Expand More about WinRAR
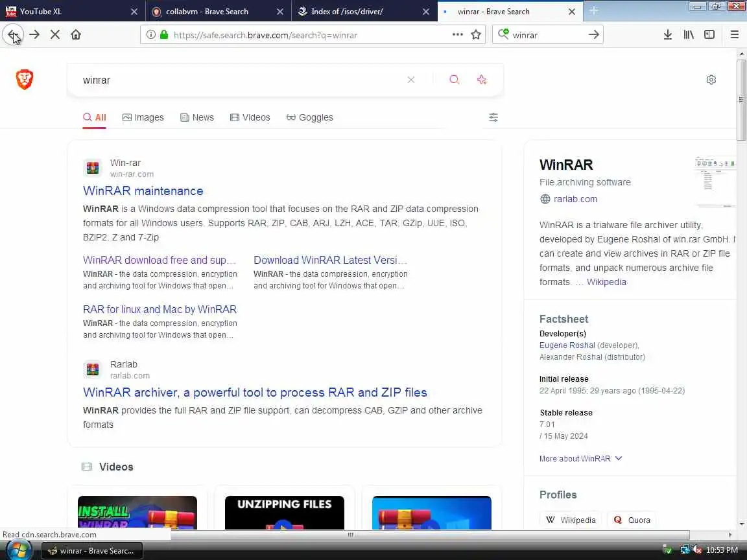This screenshot has width=747, height=560. point(580,459)
